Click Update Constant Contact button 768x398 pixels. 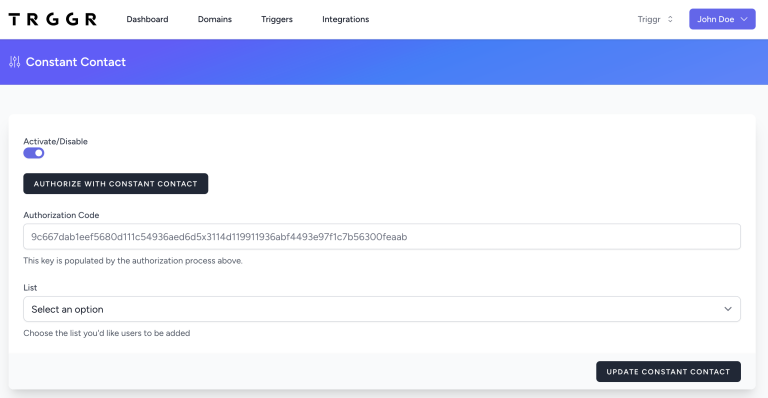(x=668, y=372)
